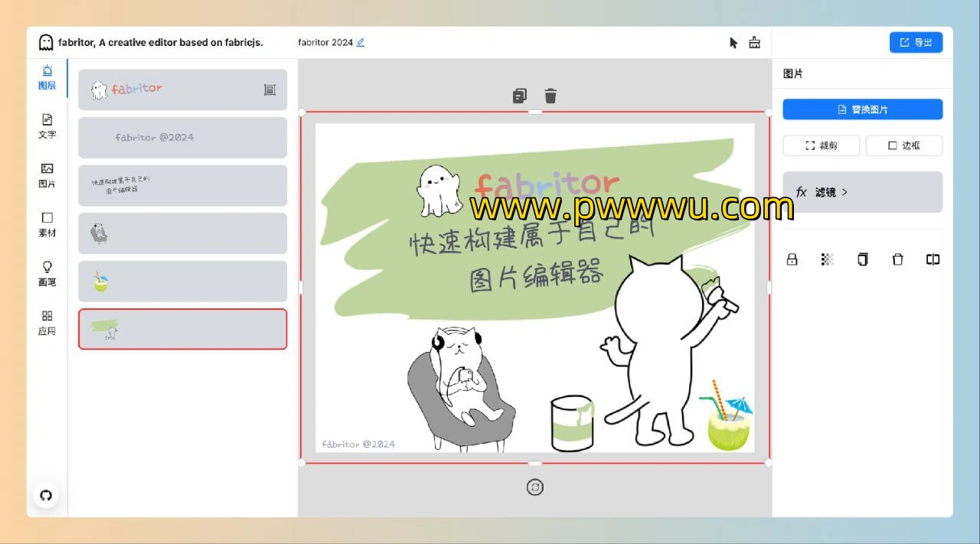This screenshot has width=980, height=544.
Task: Open the 图层 (Layers) sidebar tab
Action: [x=47, y=77]
